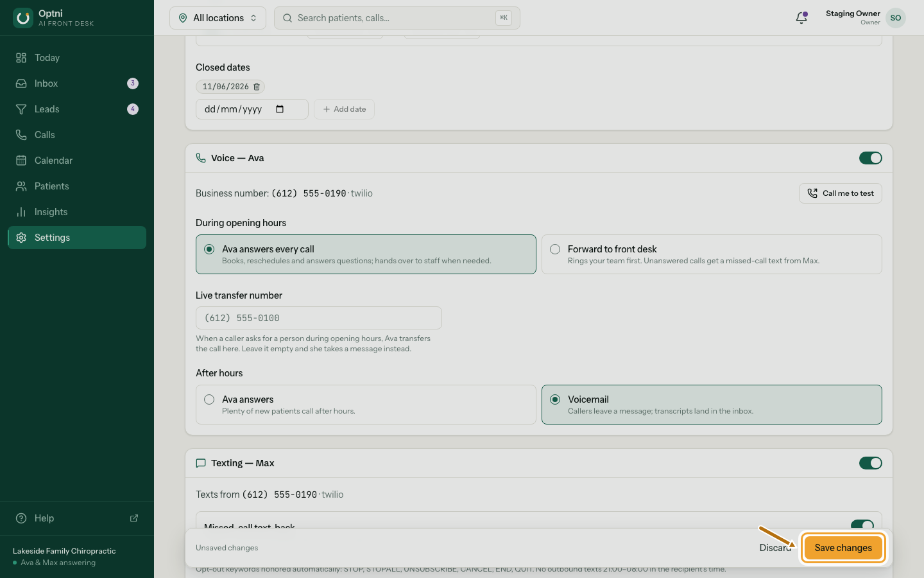This screenshot has width=924, height=578.
Task: Click the Texting — Max chat icon
Action: 201,463
